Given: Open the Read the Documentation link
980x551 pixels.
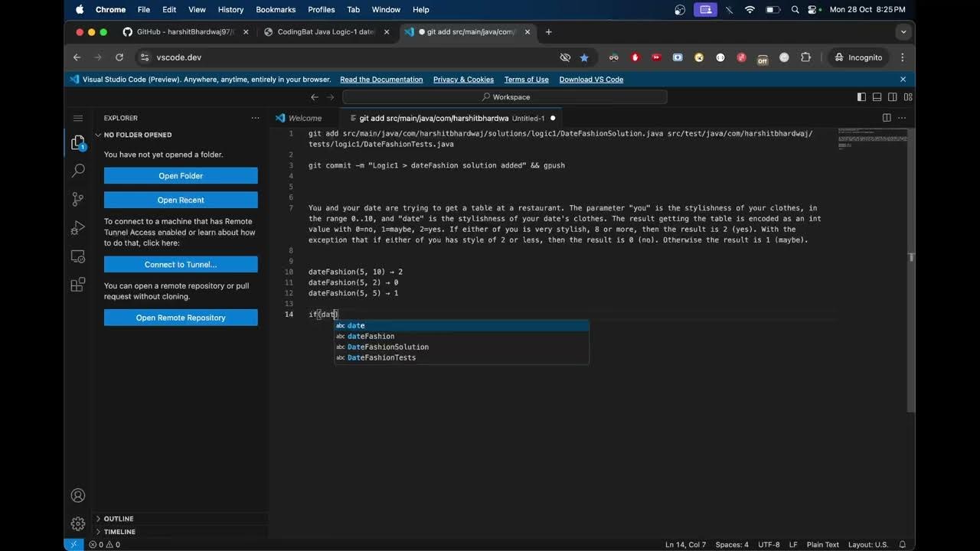Looking at the screenshot, I should point(381,80).
